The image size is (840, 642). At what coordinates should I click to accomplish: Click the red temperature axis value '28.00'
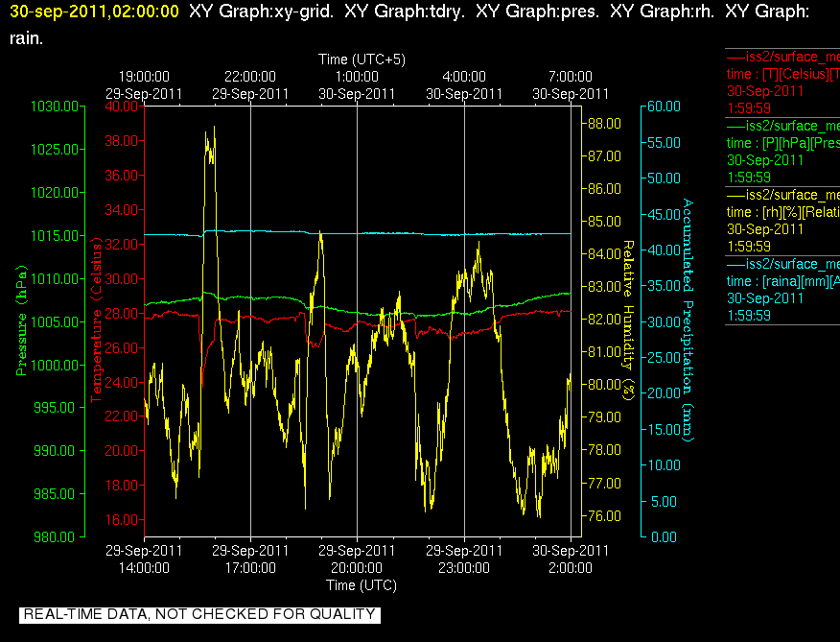[x=121, y=313]
